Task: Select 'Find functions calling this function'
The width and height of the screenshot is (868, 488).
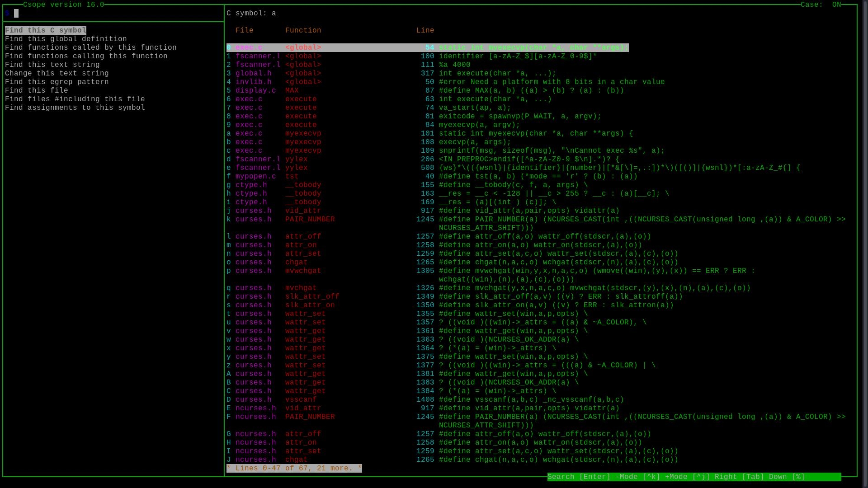Action: 86,56
